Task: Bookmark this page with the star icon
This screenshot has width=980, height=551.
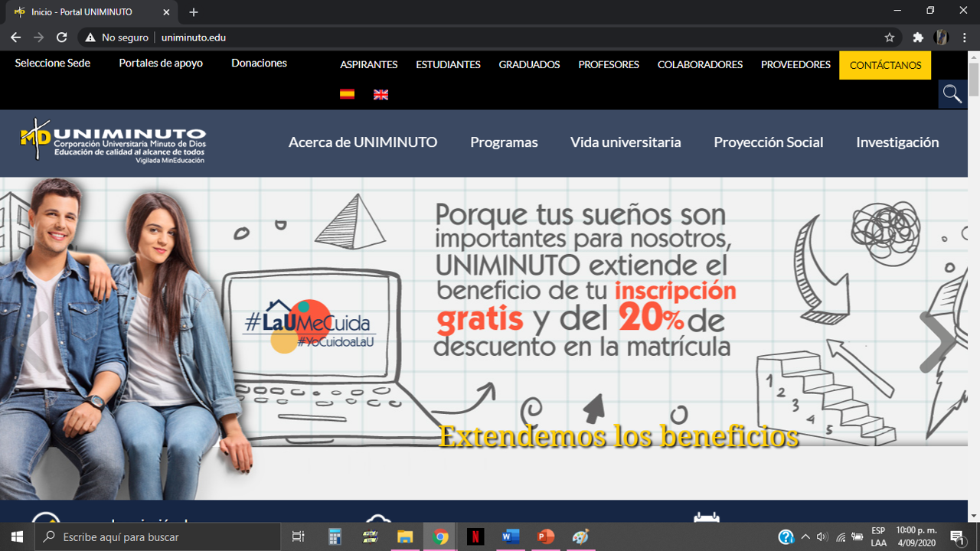Action: coord(890,37)
